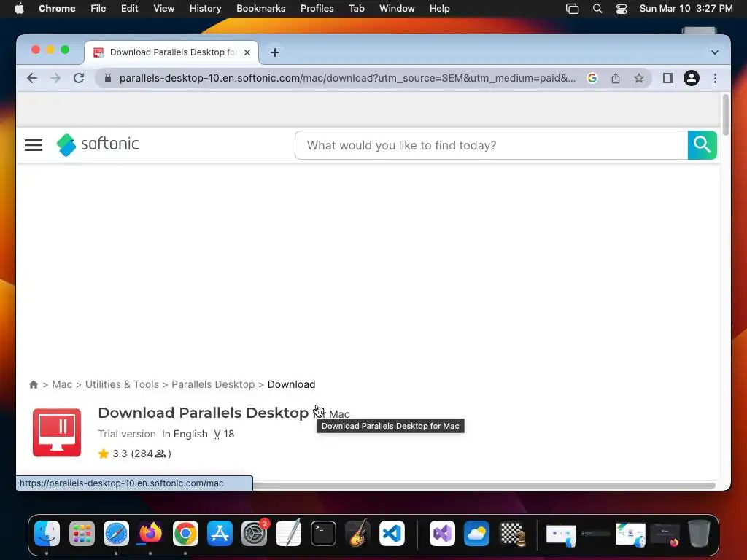
Task: Focus the Softonic search field
Action: 491,145
